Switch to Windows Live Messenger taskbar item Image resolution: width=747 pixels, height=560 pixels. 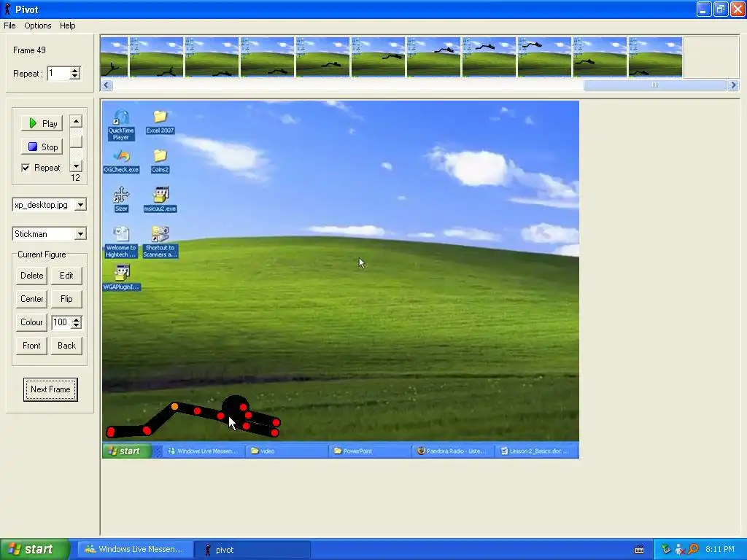coord(133,550)
